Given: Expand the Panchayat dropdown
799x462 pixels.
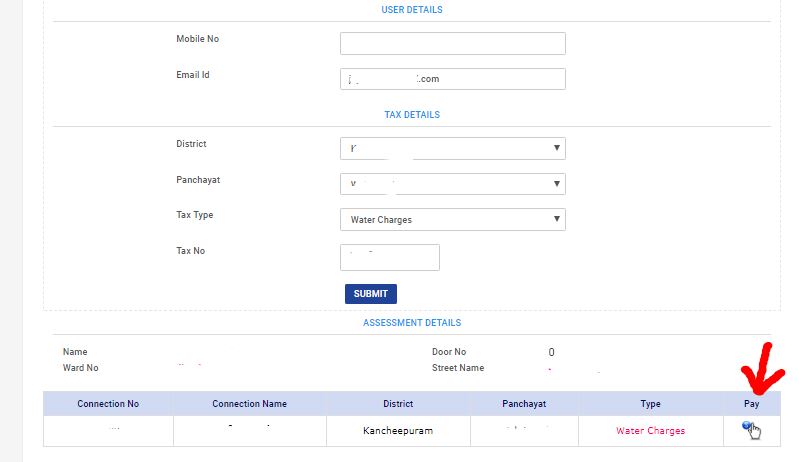Looking at the screenshot, I should click(452, 184).
